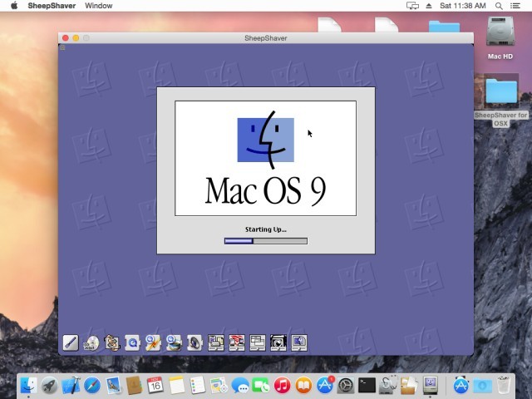The height and width of the screenshot is (399, 532).
Task: Click the extension icon with two curved arrows
Action: [x=112, y=342]
